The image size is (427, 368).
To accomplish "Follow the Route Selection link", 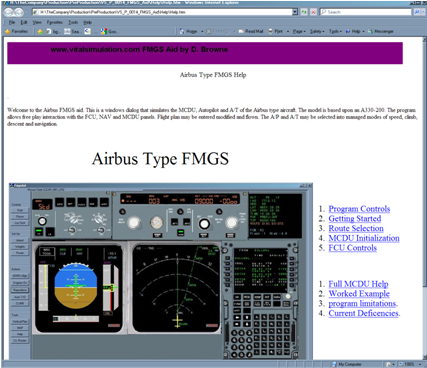I will (356, 228).
